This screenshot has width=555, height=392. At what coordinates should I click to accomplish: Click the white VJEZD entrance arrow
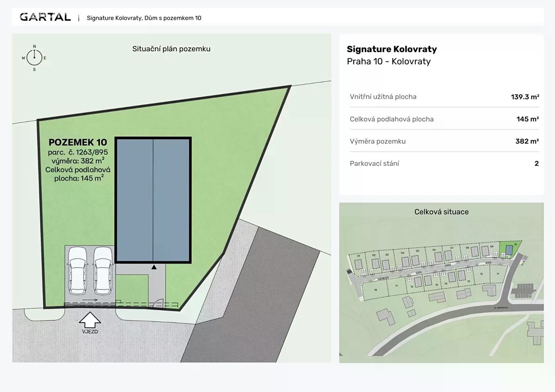(90, 319)
